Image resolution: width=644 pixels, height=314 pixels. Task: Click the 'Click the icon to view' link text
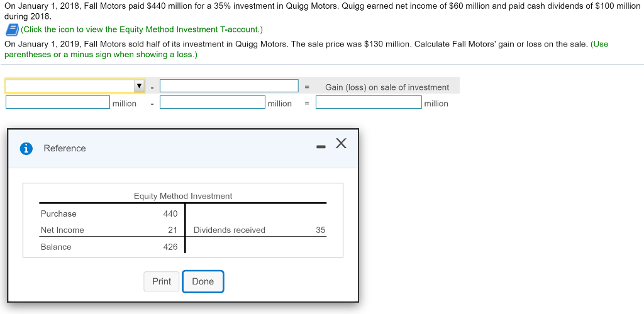[142, 30]
